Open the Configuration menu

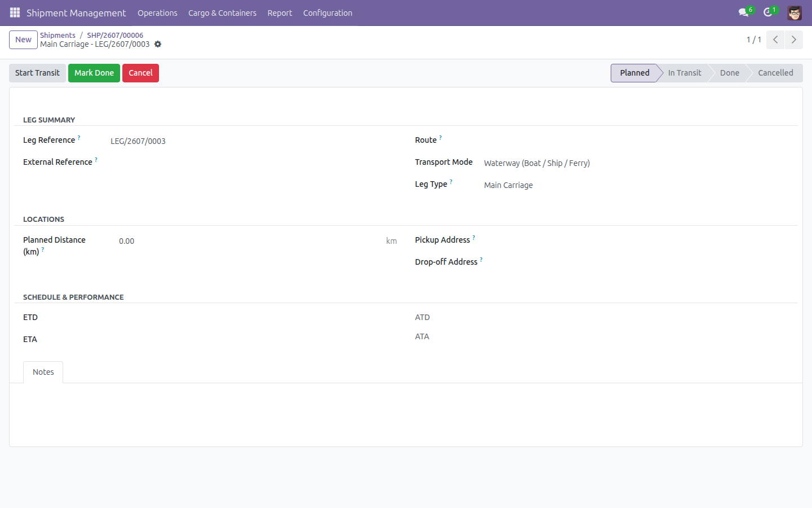point(328,13)
